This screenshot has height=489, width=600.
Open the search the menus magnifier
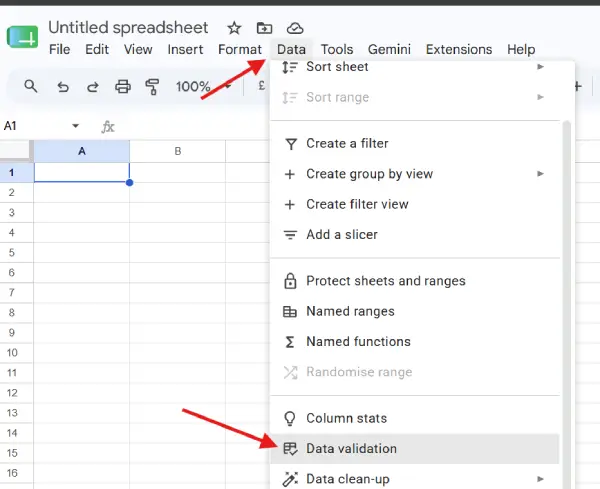pos(31,86)
